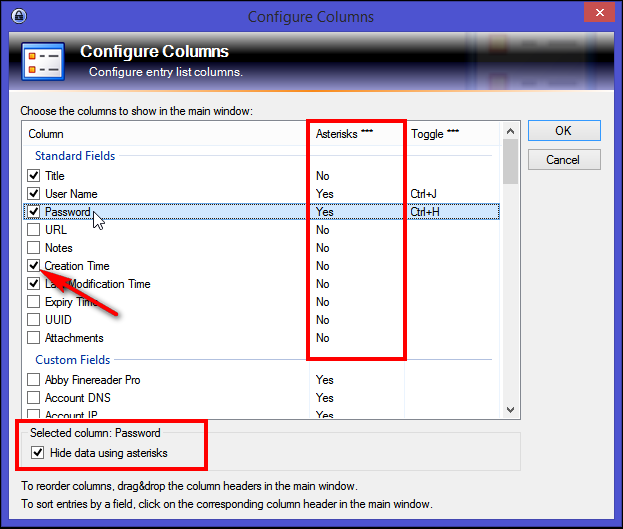Screen dimensions: 623x529
Task: Select the Notes row label
Action: click(59, 248)
